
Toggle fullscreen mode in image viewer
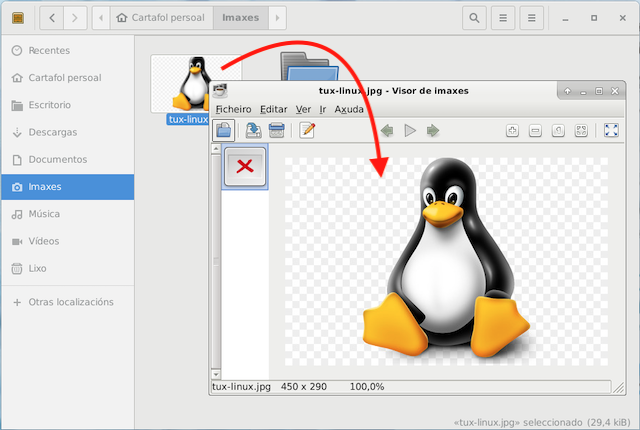pyautogui.click(x=611, y=130)
